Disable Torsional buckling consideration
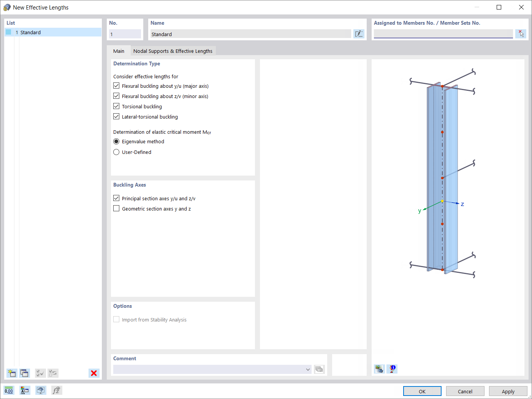 (x=116, y=106)
